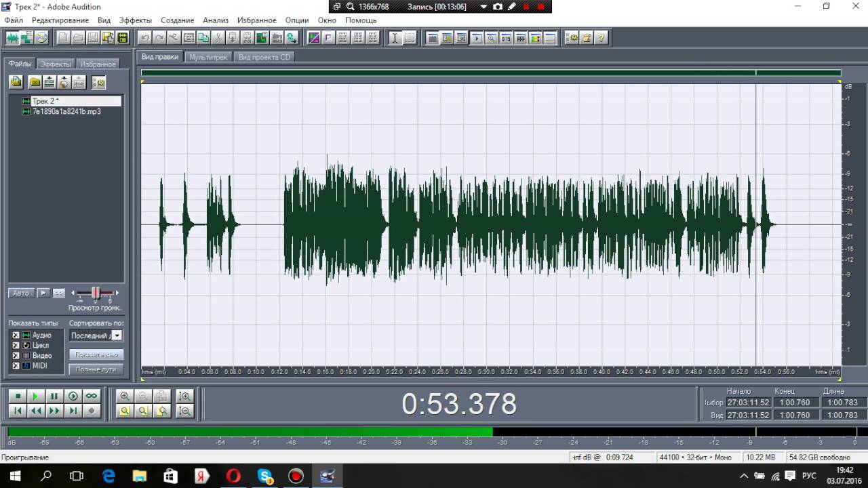This screenshot has width=868, height=488.
Task: Switch to Multitrack view toolbar icon
Action: click(x=26, y=38)
